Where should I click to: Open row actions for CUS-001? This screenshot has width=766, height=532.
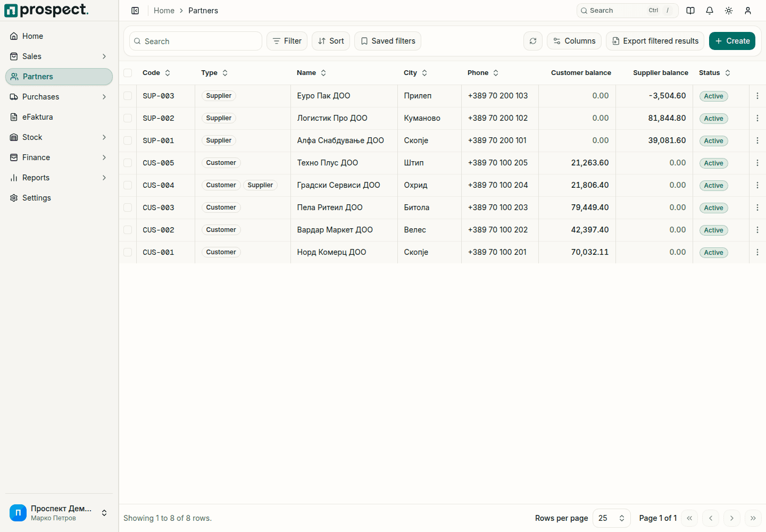(x=757, y=252)
